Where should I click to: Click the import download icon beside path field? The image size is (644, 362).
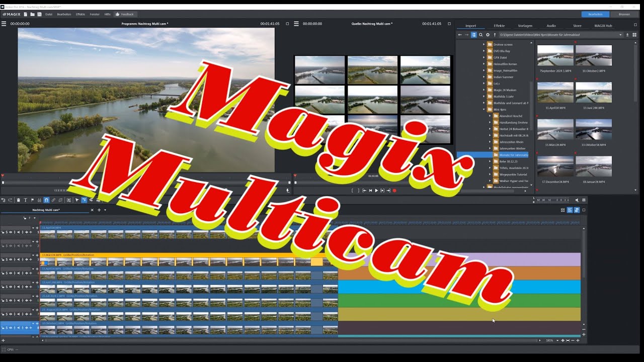[x=627, y=35]
